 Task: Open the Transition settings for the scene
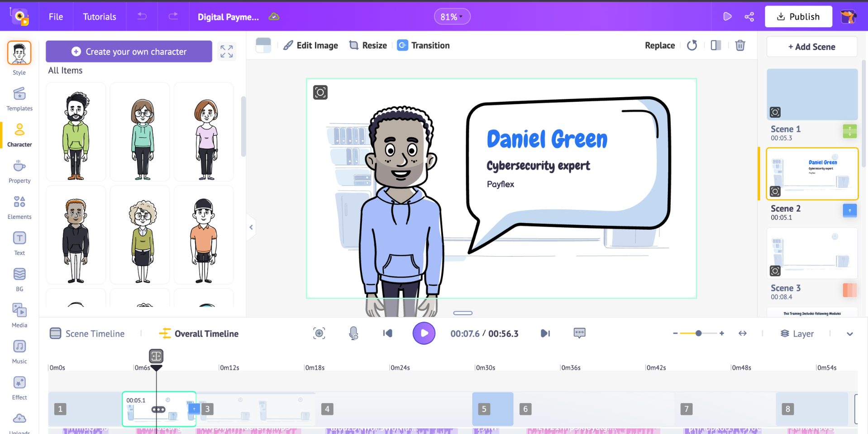(x=423, y=45)
